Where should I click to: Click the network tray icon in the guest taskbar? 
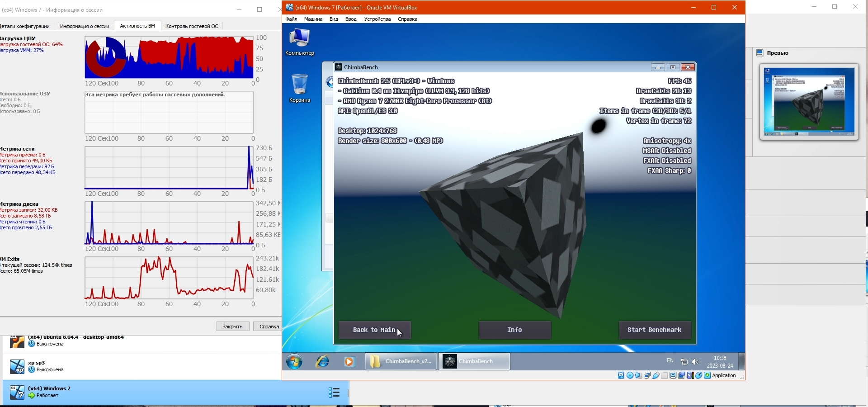[x=684, y=361]
